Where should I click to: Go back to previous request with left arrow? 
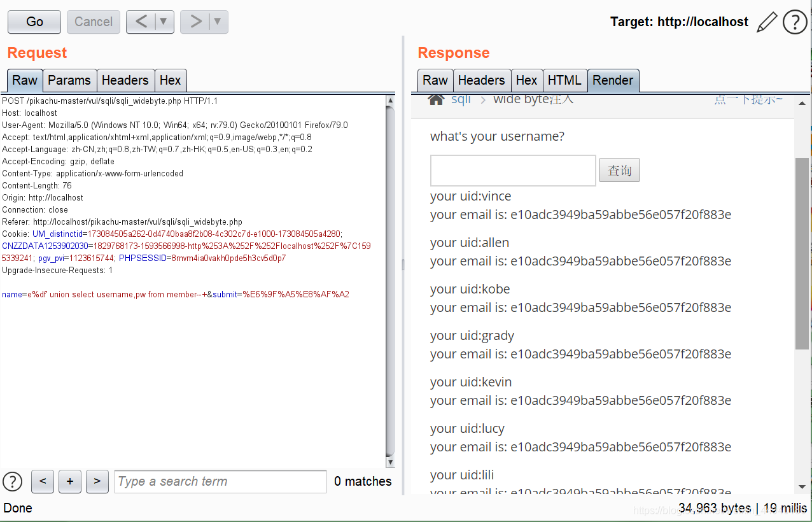click(141, 22)
